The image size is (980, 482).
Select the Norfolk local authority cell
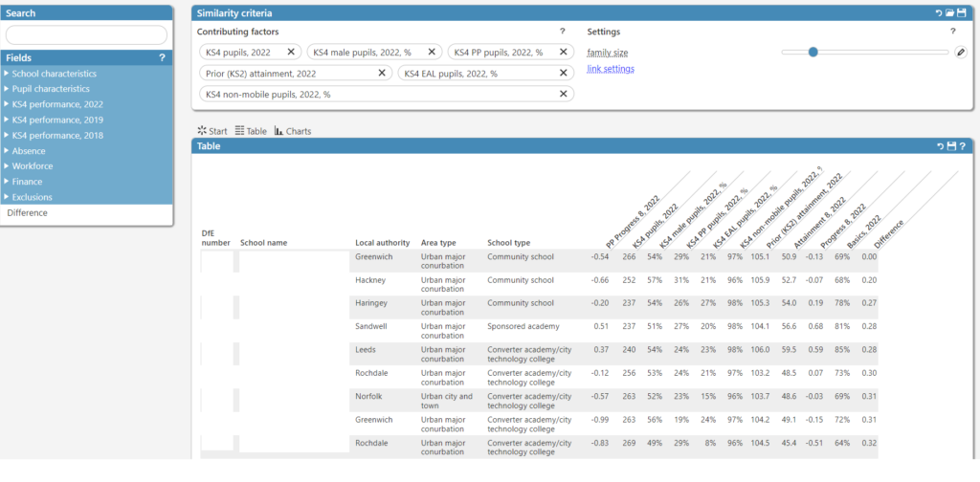tap(368, 396)
